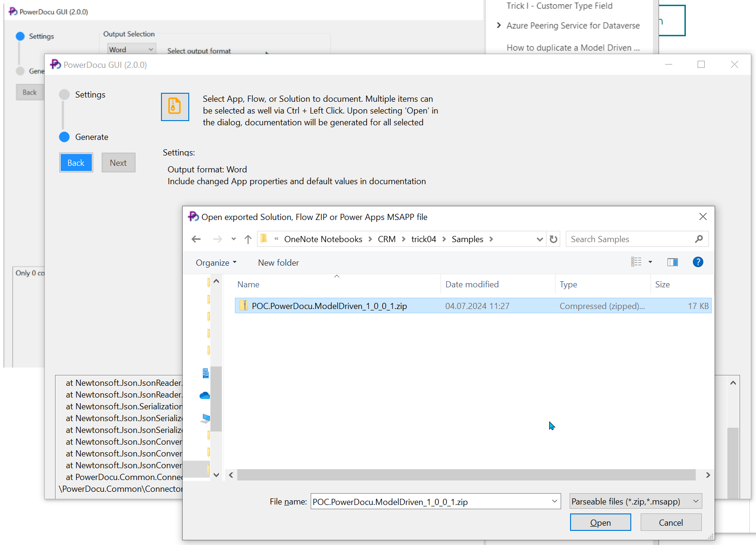
Task: Click the nav pane scroll down arrow
Action: [x=216, y=475]
